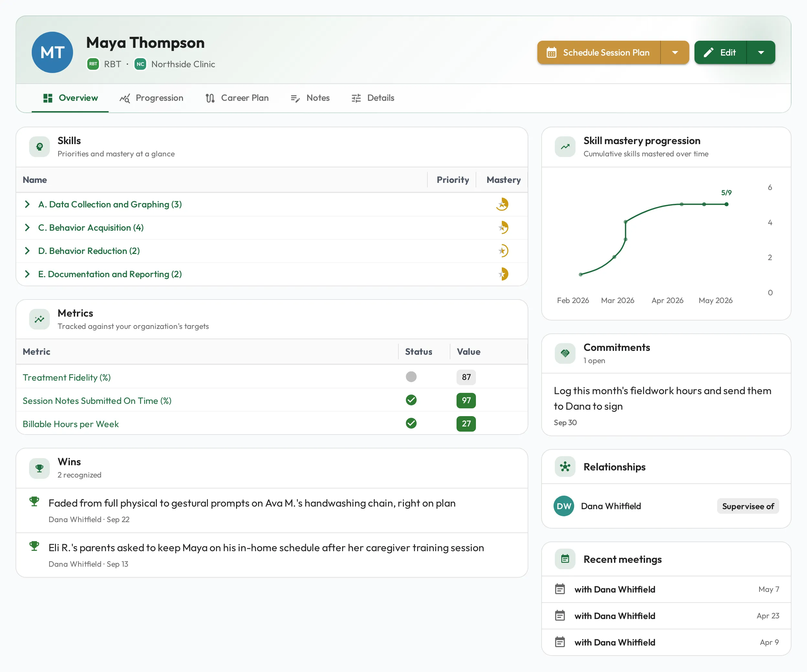Expand E. Documentation and Reporting chevron
This screenshot has height=672, width=807.
click(x=27, y=274)
